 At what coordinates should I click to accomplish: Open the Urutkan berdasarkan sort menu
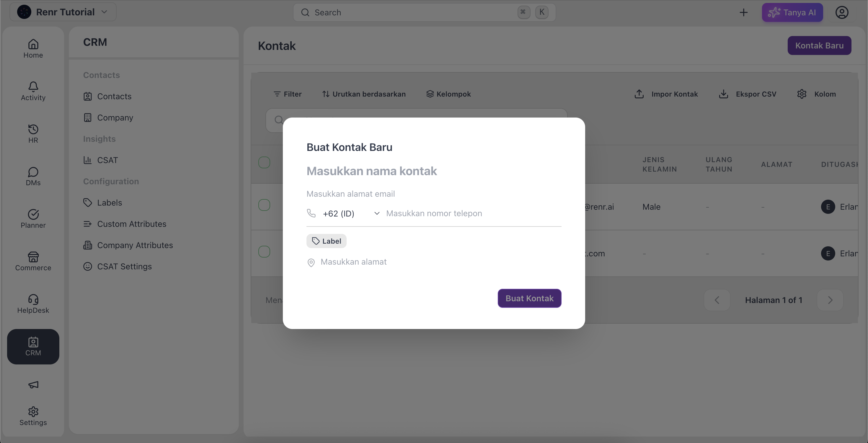[x=363, y=94]
